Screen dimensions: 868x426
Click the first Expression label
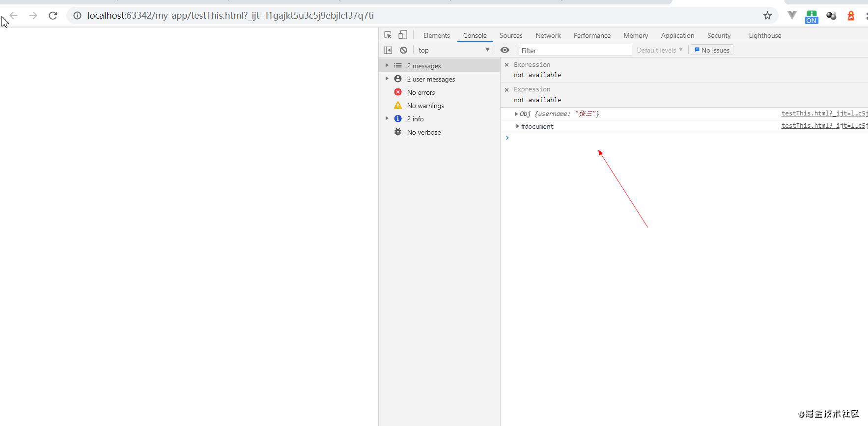(x=532, y=64)
